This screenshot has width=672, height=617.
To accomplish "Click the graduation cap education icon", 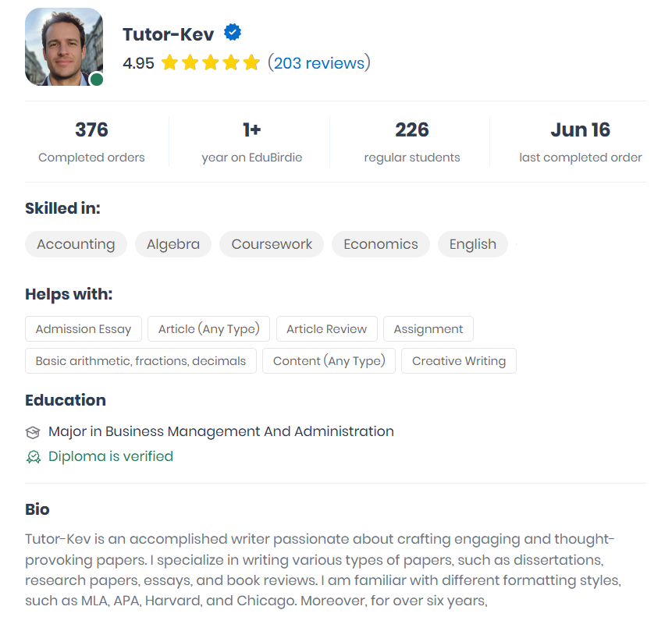I will (x=33, y=432).
